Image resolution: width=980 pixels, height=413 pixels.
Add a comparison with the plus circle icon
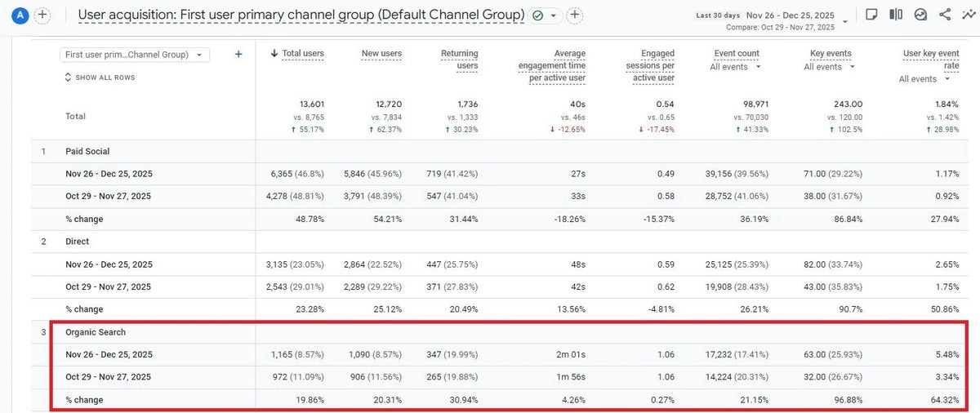tap(42, 16)
